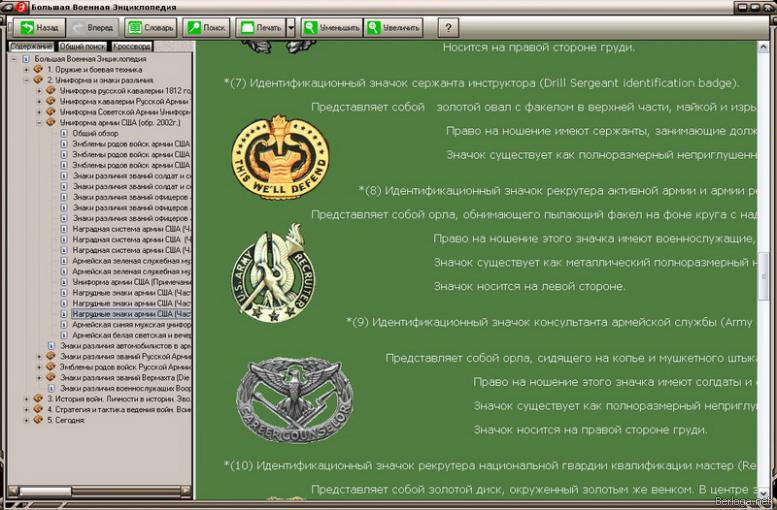Open help with the question mark button
Viewport: 777px width, 510px height.
click(448, 28)
